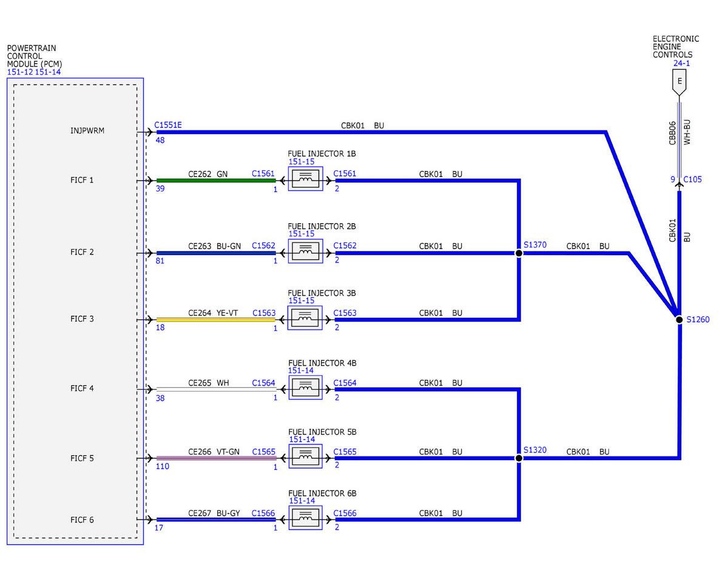Click the Fuel Injector 1B coil symbol

point(305,179)
